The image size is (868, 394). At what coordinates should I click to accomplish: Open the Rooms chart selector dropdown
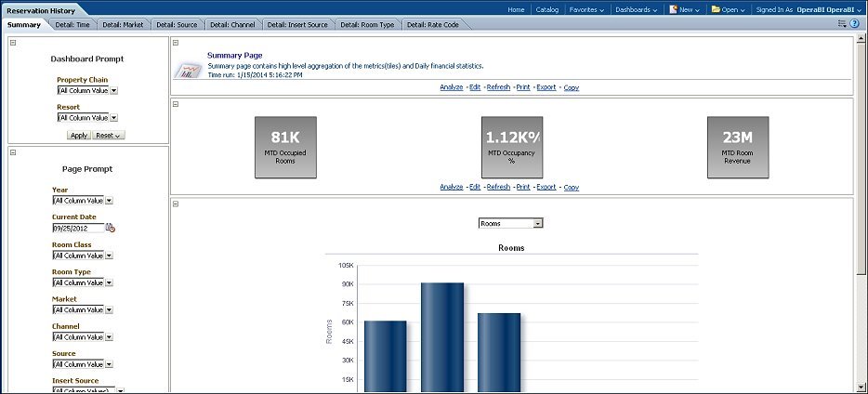point(538,223)
